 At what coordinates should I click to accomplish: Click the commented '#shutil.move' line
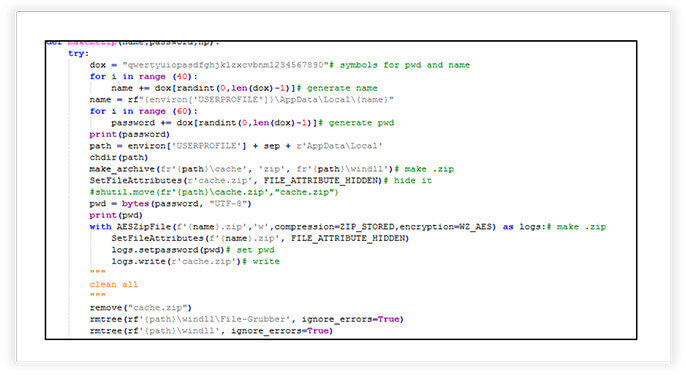(x=214, y=193)
